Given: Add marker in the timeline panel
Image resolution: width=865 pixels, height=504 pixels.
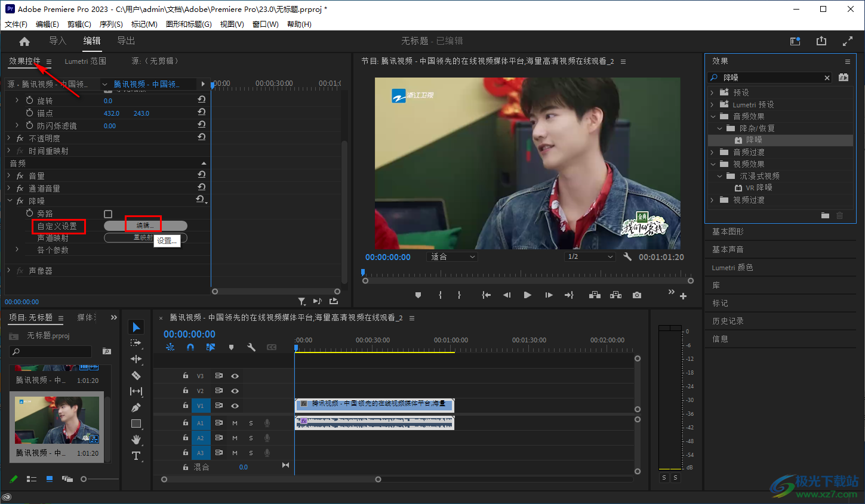Looking at the screenshot, I should pos(231,347).
